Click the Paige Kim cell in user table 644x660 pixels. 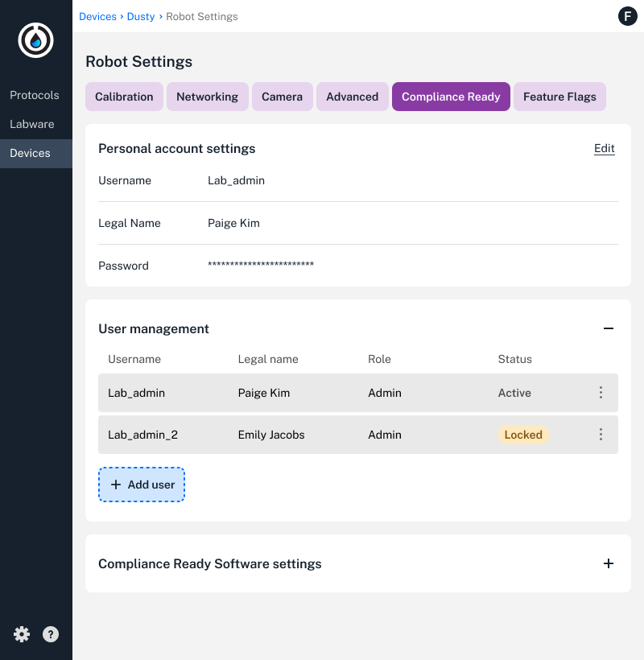coord(264,393)
